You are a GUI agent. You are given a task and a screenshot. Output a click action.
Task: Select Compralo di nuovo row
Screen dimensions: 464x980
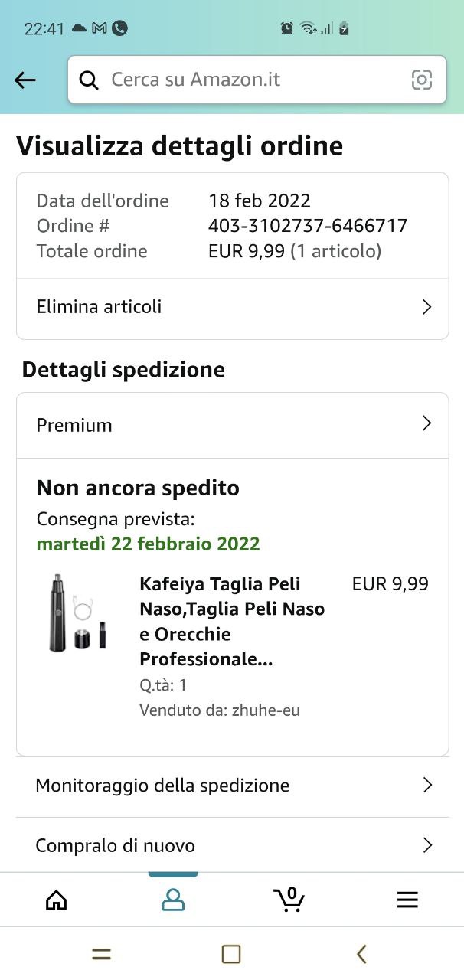[x=116, y=845]
